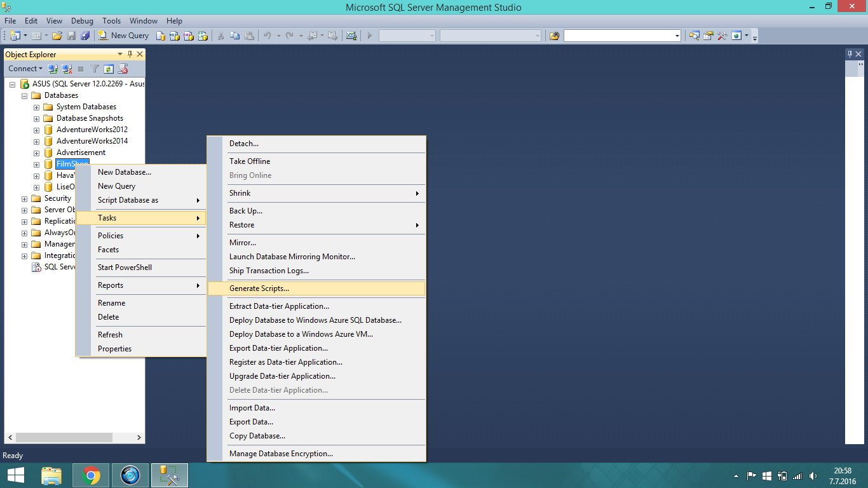This screenshot has width=868, height=488.
Task: Open the Properties Window toolbar icon
Action: (x=708, y=36)
